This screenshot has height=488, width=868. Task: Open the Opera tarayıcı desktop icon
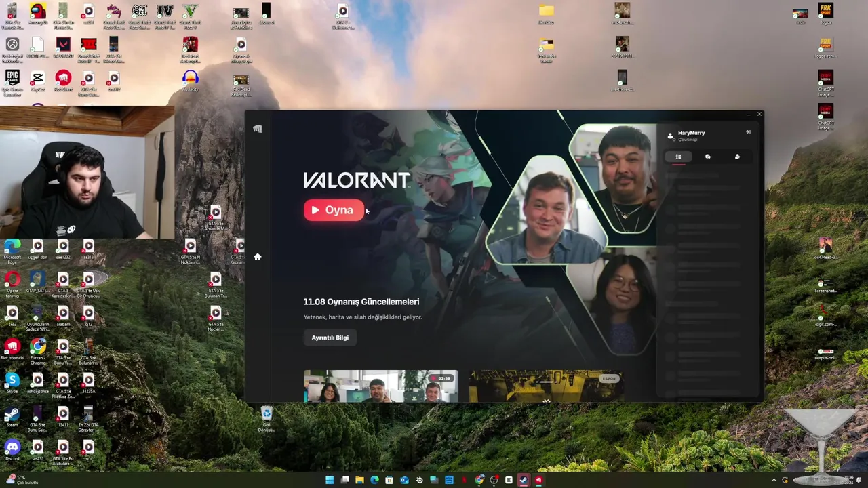tap(12, 285)
